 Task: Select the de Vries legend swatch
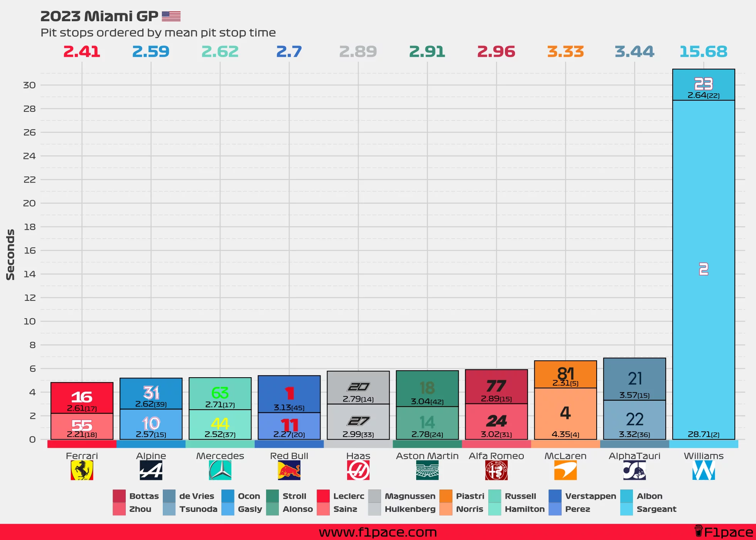tap(169, 496)
